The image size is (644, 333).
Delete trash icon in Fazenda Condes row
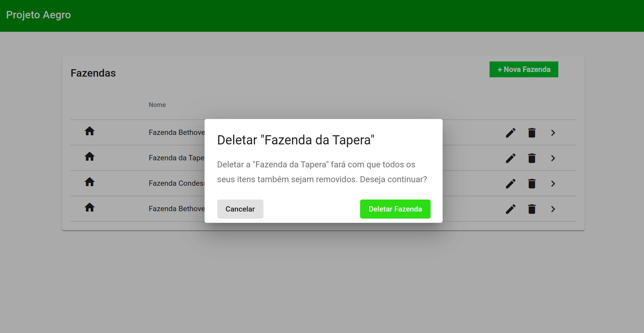(x=532, y=184)
